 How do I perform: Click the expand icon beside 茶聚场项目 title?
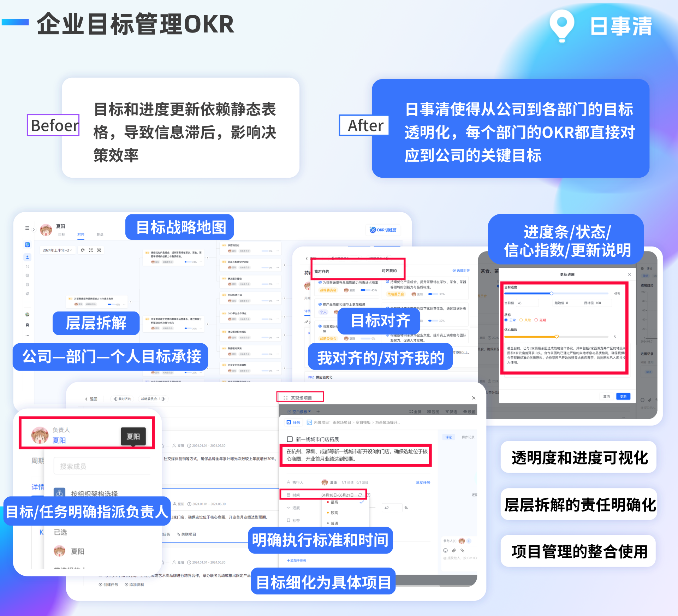pos(285,398)
